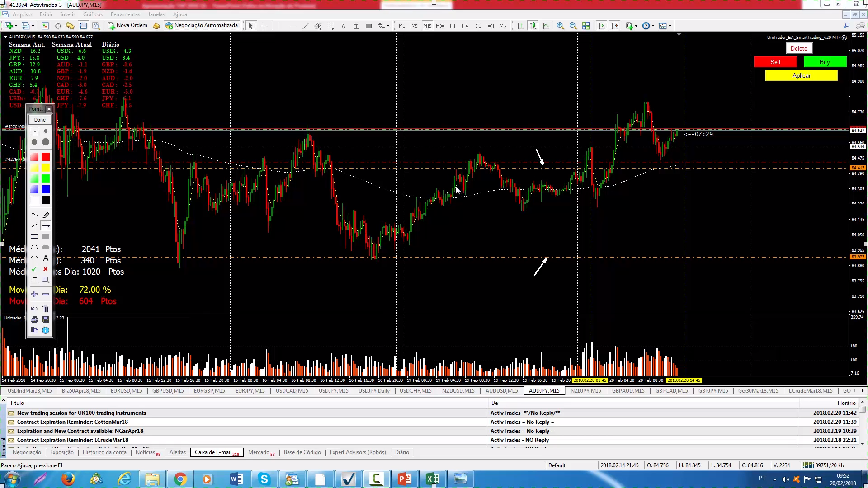
Task: Switch chart to candlesticks view
Action: pos(533,26)
